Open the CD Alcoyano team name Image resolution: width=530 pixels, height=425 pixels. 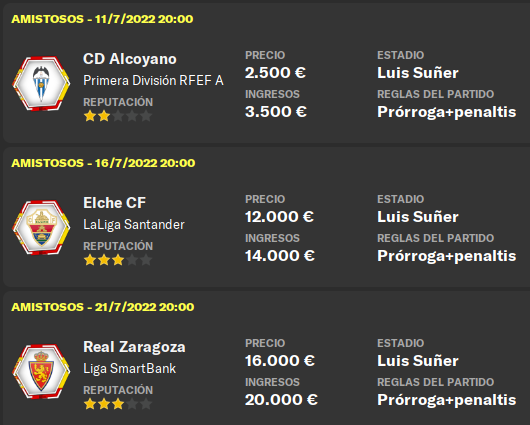(x=130, y=59)
